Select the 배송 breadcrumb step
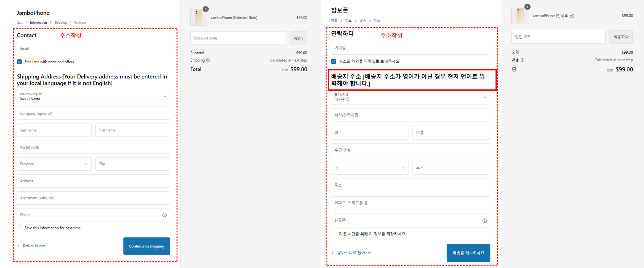 point(363,21)
